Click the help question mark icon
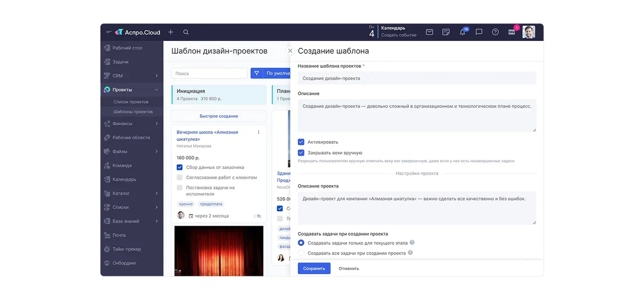Viewport: 644px width, 300px height. click(495, 32)
